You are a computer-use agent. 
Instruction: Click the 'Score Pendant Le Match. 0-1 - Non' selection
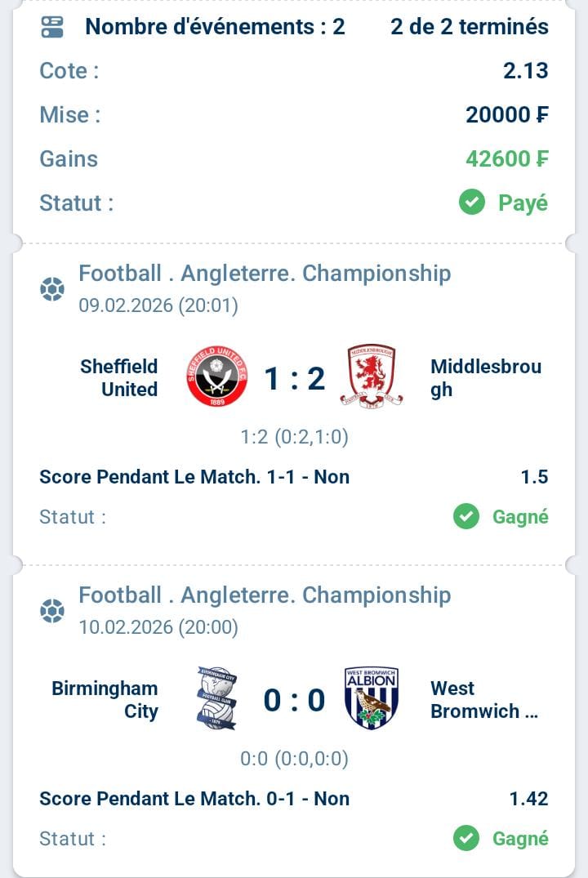click(x=194, y=799)
